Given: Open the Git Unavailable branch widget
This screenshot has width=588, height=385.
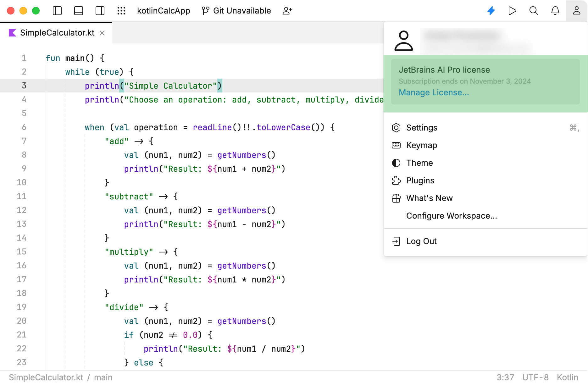Looking at the screenshot, I should [x=236, y=11].
